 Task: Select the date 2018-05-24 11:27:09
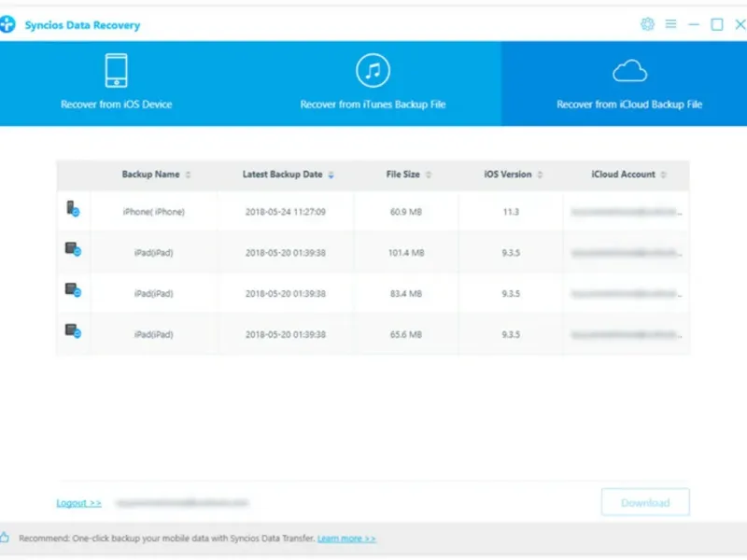click(x=286, y=212)
